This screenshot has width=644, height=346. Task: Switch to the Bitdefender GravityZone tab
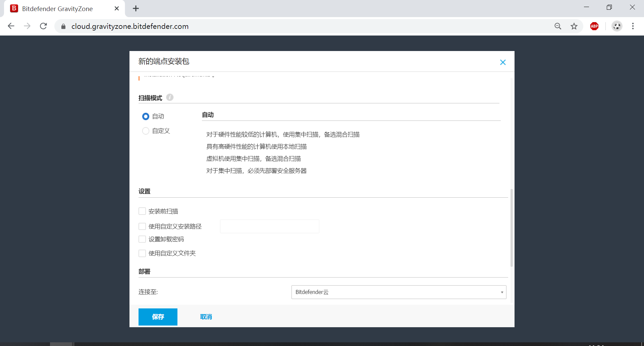(64, 9)
